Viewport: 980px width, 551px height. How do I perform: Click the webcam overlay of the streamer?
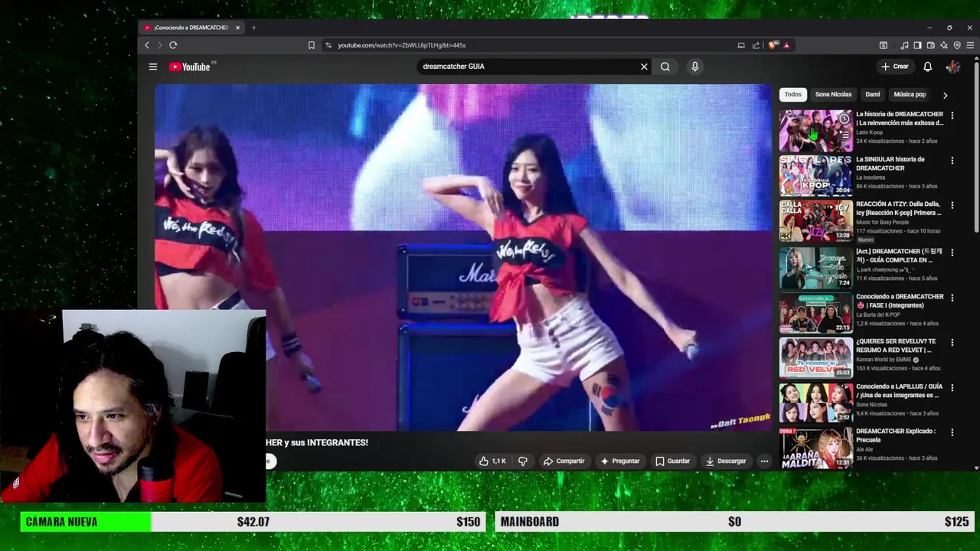tap(133, 406)
